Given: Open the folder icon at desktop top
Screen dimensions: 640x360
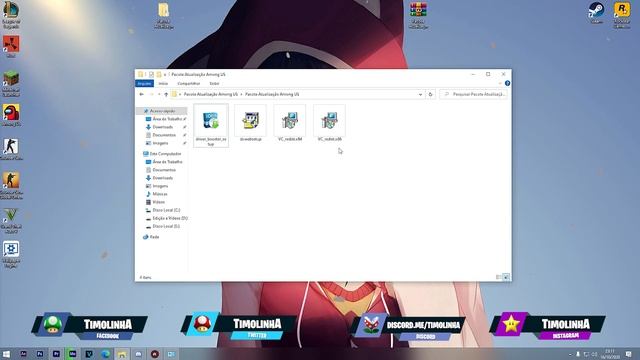Looking at the screenshot, I should 164,16.
